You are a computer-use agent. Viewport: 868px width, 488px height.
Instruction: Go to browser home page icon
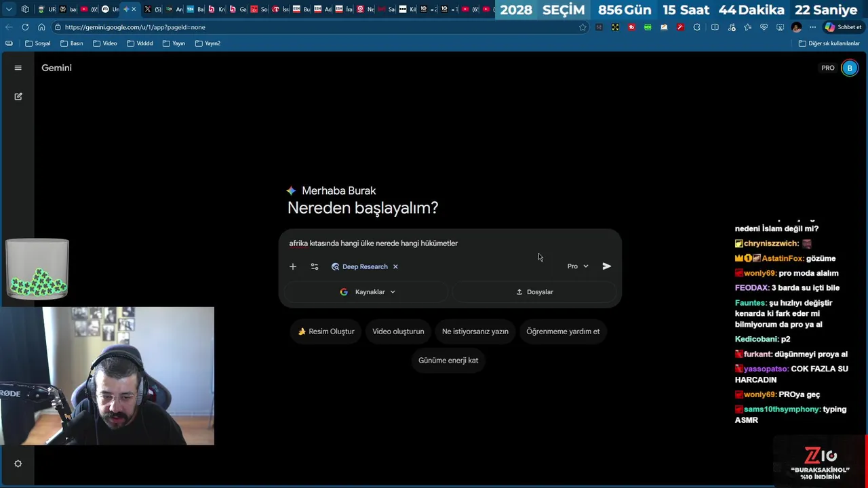point(41,27)
